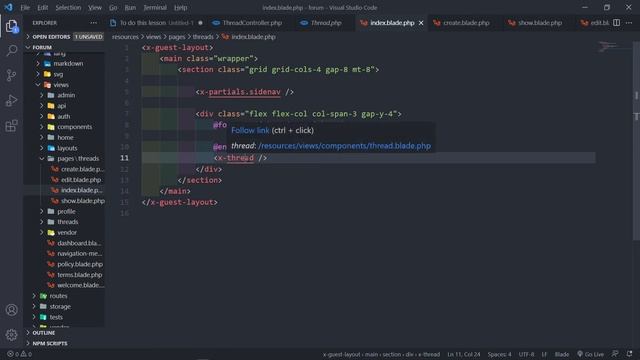This screenshot has width=640, height=360.
Task: Open the Run and Debug view
Action: 11,100
